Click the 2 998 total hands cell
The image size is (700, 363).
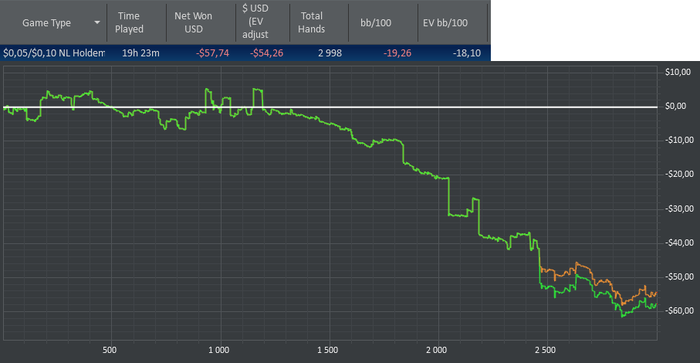pos(330,53)
